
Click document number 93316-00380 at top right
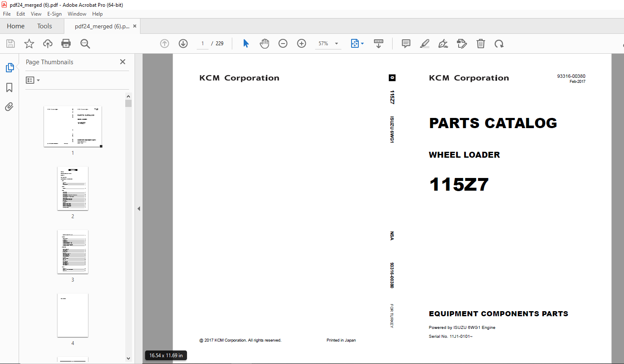click(571, 77)
